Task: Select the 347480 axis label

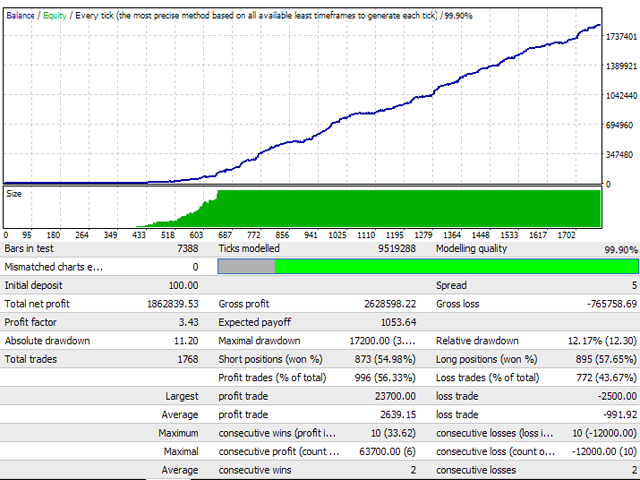Action: click(619, 155)
